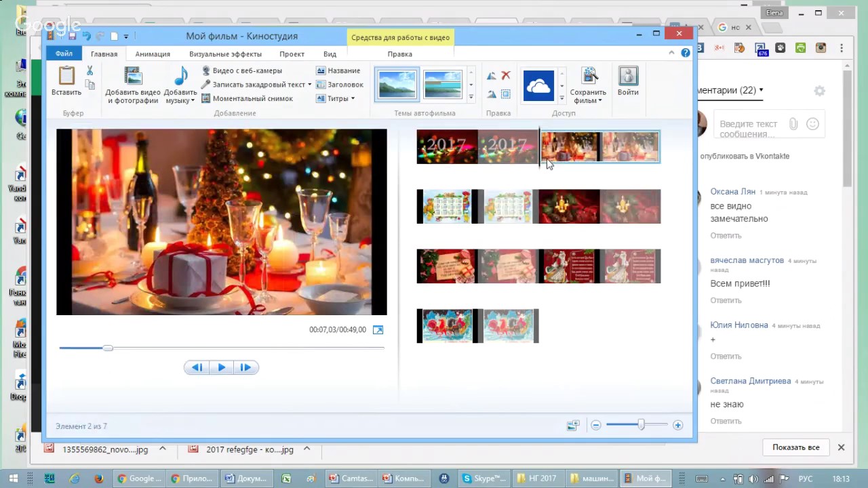Image resolution: width=868 pixels, height=488 pixels.
Task: Add a Заголовок caption
Action: (340, 85)
